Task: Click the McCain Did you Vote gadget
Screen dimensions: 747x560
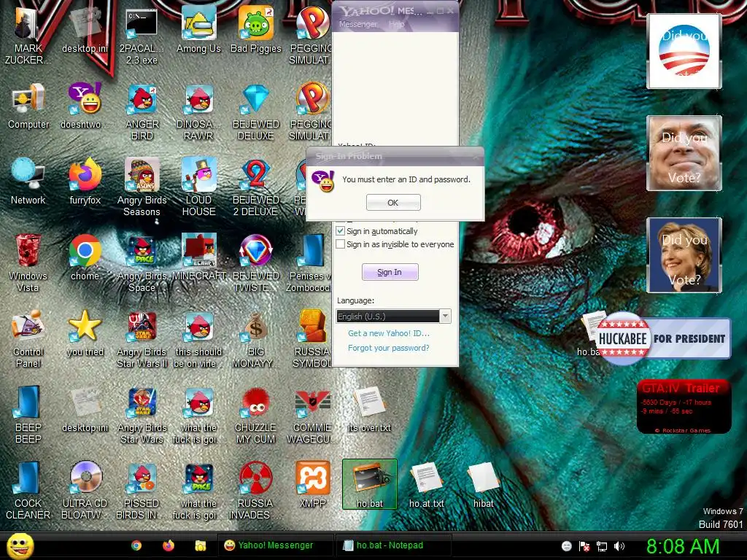Action: (x=684, y=153)
